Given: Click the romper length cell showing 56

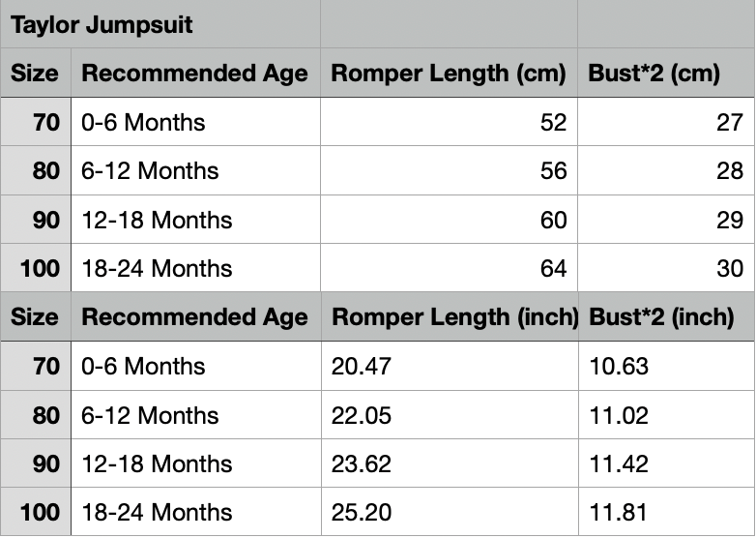Looking at the screenshot, I should (x=553, y=171).
